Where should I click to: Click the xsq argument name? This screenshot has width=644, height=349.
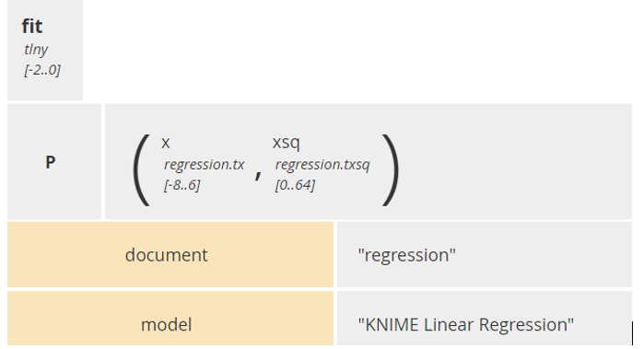tap(286, 143)
